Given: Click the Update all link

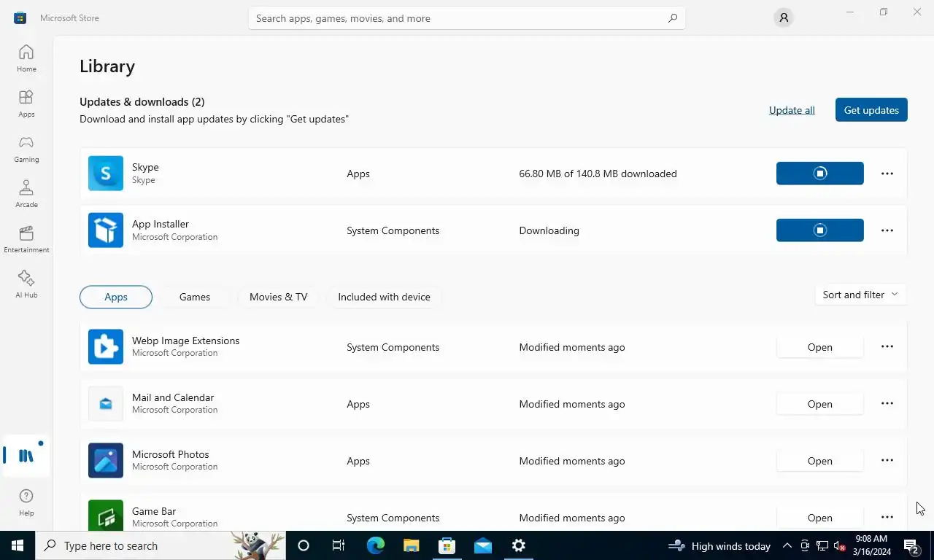Looking at the screenshot, I should tap(792, 110).
